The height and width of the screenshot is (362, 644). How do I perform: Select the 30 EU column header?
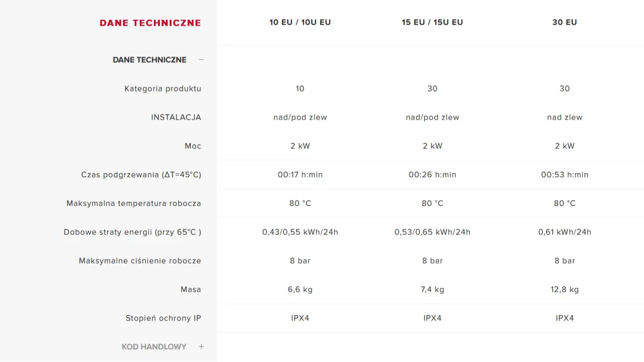[x=564, y=22]
